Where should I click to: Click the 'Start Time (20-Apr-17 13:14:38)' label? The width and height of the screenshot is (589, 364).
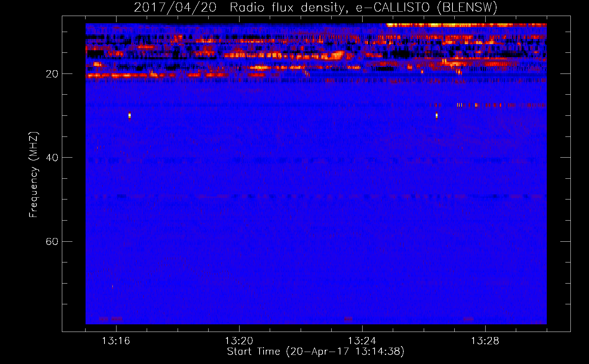coord(316,352)
